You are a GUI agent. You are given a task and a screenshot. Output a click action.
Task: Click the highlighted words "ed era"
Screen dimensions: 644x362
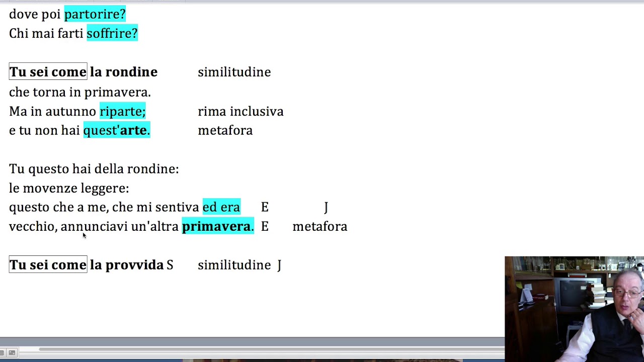221,207
